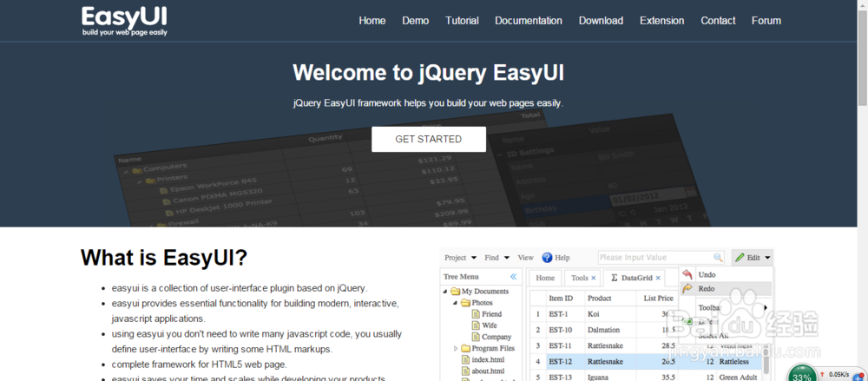The width and height of the screenshot is (868, 381).
Task: Click the page vertical scrollbar thumb
Action: coord(863,57)
